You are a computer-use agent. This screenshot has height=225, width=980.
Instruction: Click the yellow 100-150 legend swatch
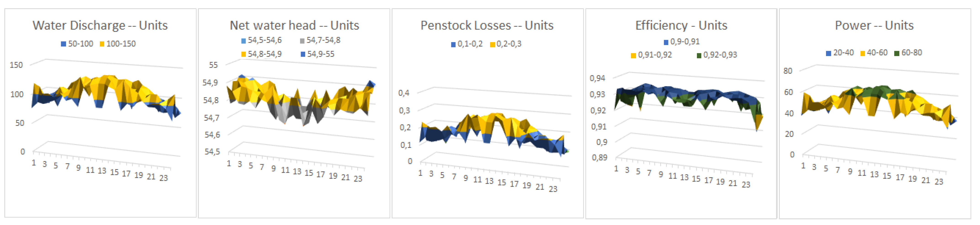(x=102, y=44)
